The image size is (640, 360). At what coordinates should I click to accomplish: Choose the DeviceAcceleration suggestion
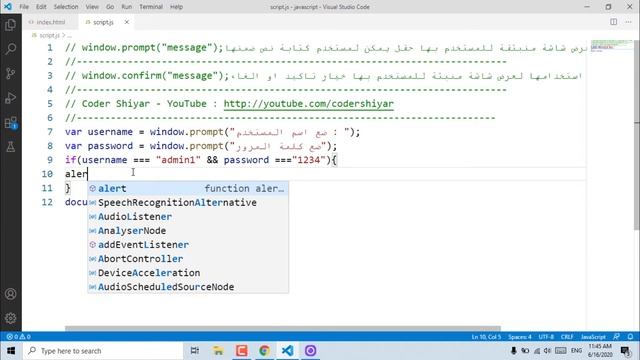tap(188, 273)
